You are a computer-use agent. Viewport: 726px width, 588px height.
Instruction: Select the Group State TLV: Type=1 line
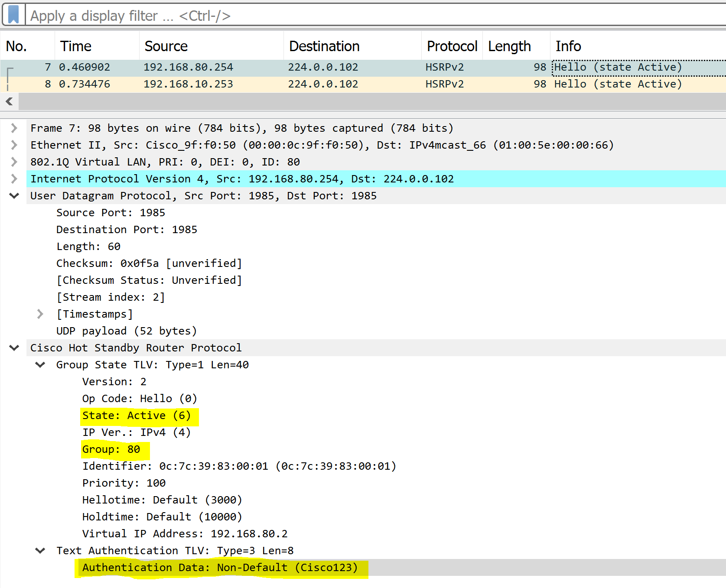point(153,365)
